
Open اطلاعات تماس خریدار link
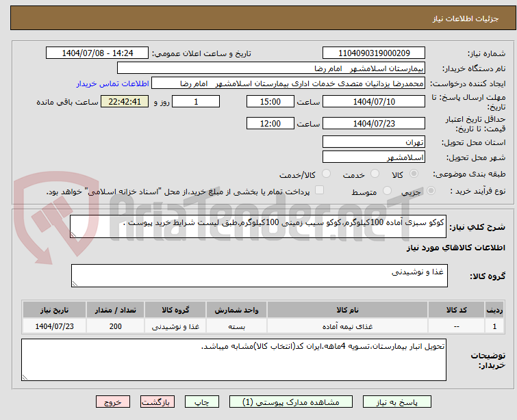coord(113,83)
